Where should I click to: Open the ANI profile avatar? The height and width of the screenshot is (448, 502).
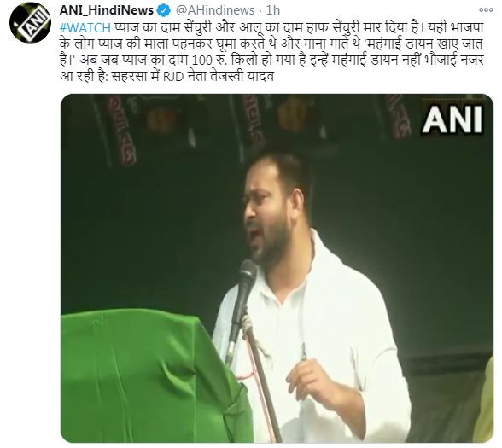pos(30,22)
